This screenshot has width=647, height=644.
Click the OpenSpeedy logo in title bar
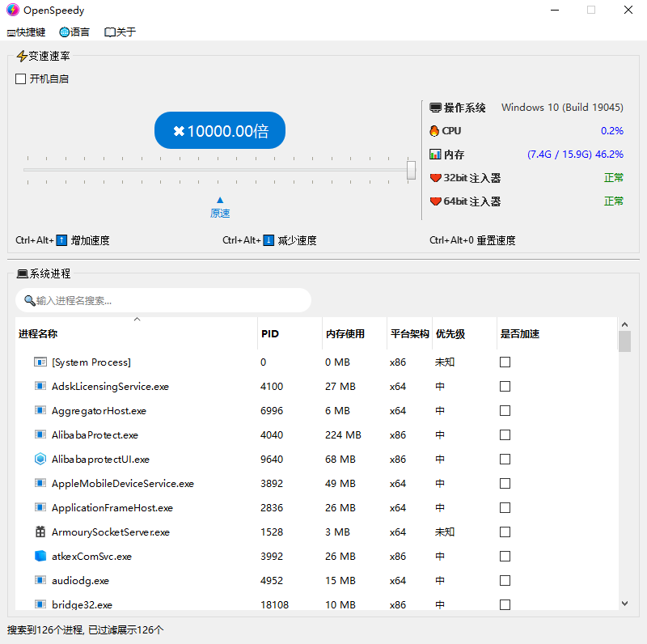tap(12, 11)
